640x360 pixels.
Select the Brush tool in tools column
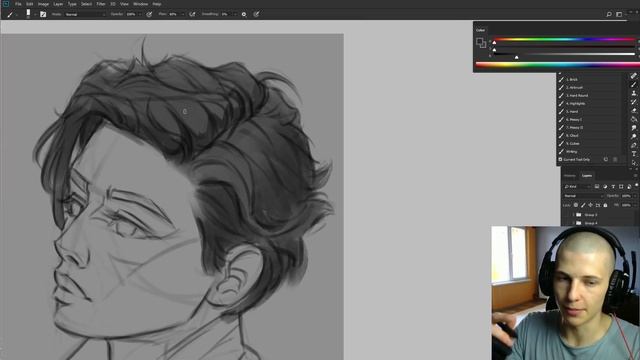point(633,84)
